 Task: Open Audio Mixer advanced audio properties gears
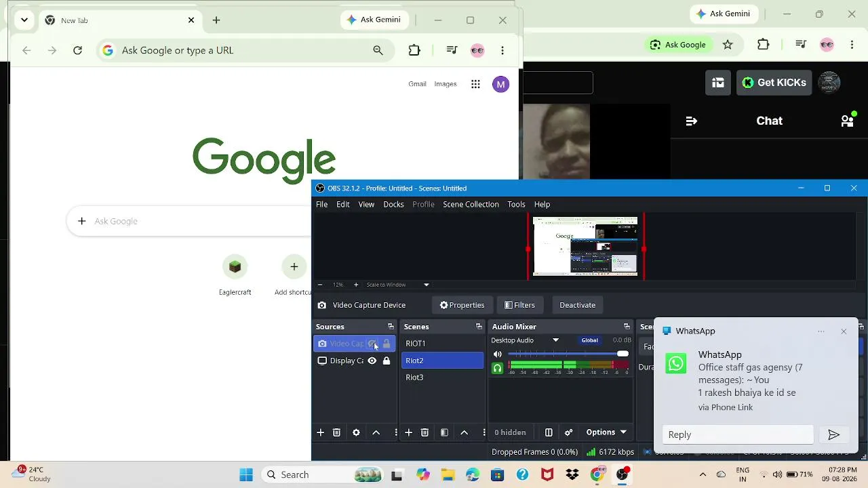coord(568,432)
